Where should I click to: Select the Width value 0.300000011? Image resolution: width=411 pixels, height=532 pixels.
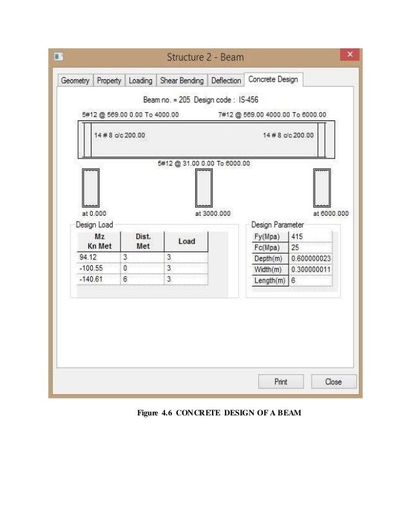coord(311,269)
